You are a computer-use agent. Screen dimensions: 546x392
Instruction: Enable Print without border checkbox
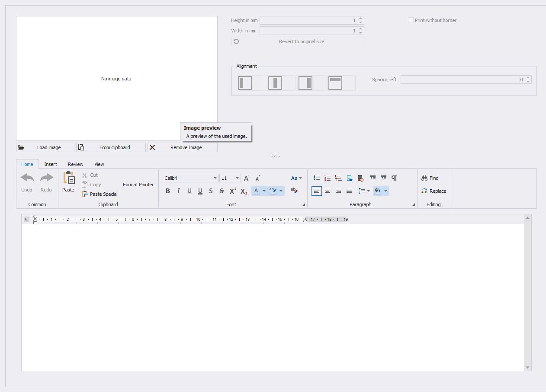(411, 20)
